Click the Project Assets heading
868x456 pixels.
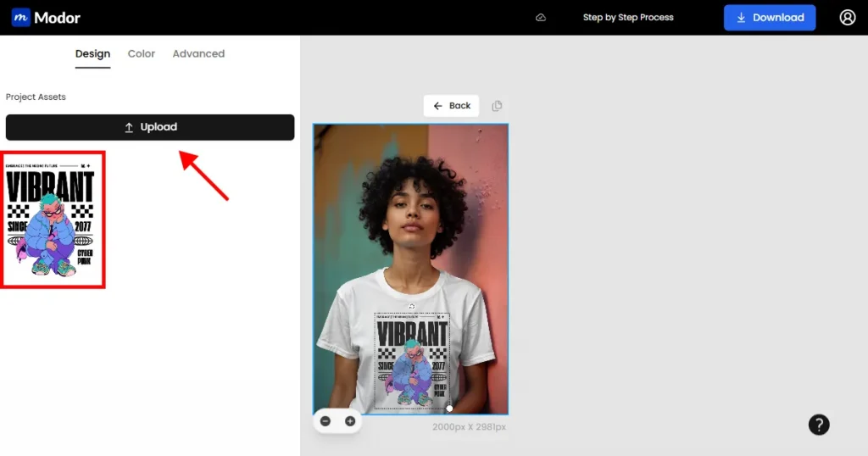coord(36,97)
